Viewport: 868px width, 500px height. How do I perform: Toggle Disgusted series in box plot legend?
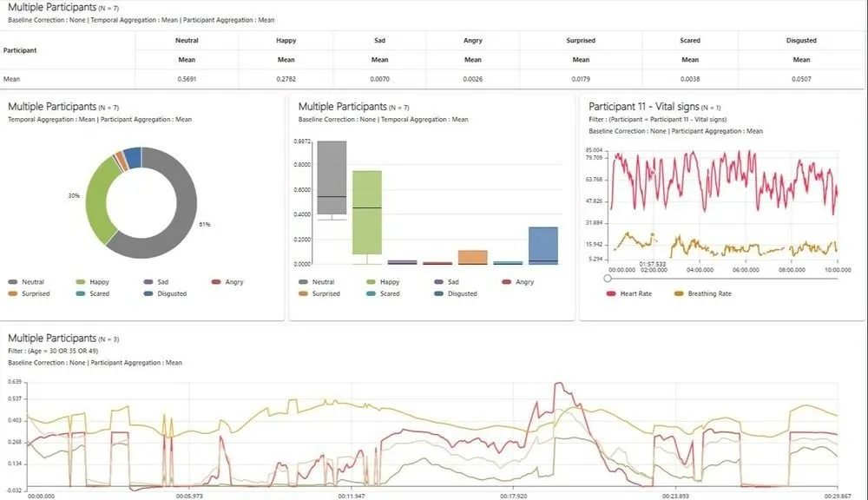462,293
